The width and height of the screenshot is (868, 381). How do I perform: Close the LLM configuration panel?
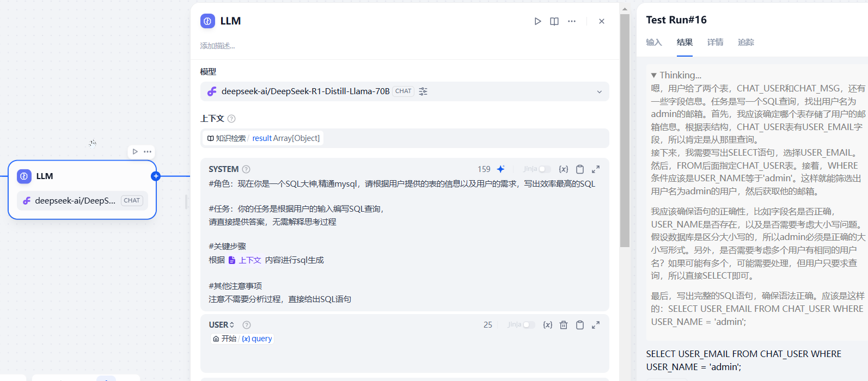coord(602,21)
